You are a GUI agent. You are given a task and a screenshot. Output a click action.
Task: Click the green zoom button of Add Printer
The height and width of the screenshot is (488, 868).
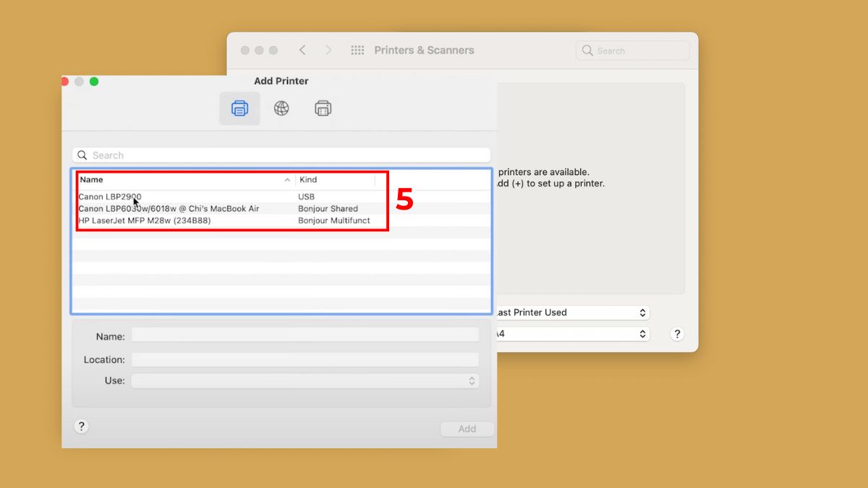point(94,81)
